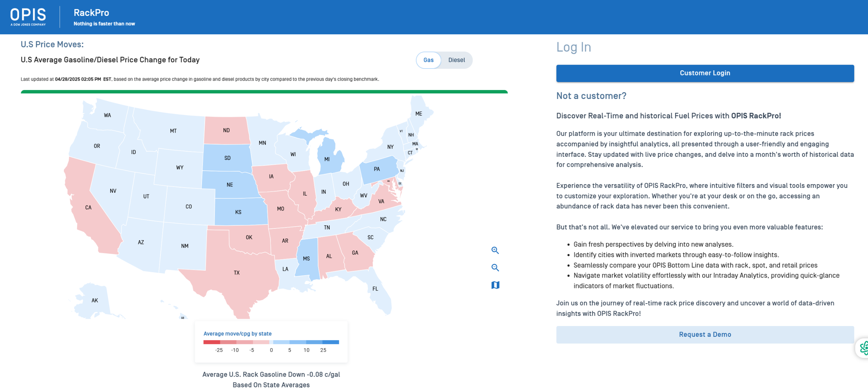Viewport: 868px width, 388px height.
Task: Click the map zoom in magnifier icon
Action: [x=495, y=250]
